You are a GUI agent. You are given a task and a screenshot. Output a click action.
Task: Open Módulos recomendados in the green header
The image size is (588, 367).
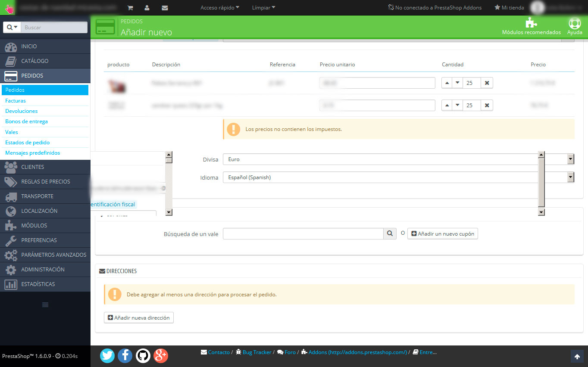(x=532, y=27)
